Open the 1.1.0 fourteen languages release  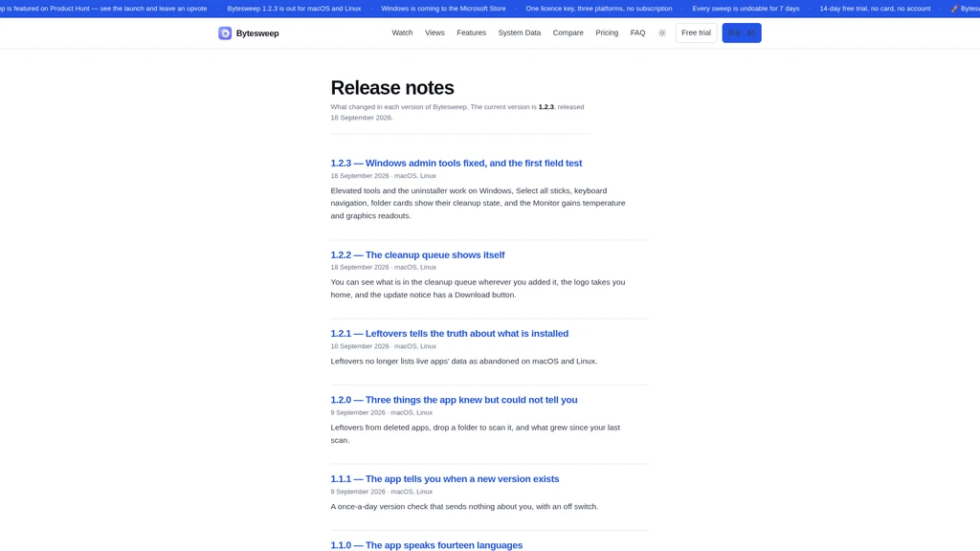(x=426, y=544)
